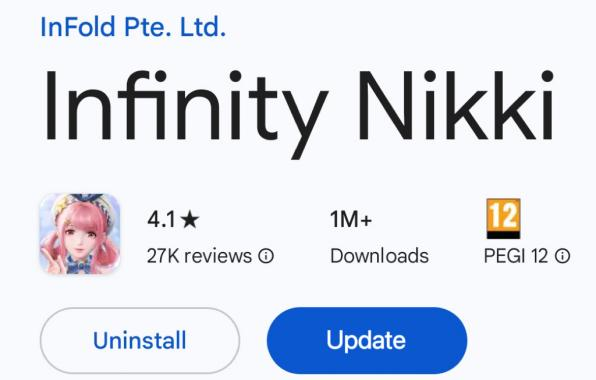Click the word Nikki in the title

tap(455, 105)
